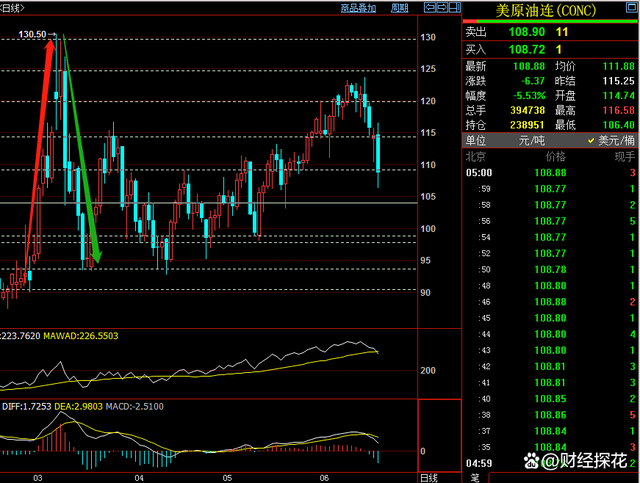Viewport: 640px width, 483px height.
Task: Click the MAWAD:226.5503 indicator label
Action: point(81,336)
